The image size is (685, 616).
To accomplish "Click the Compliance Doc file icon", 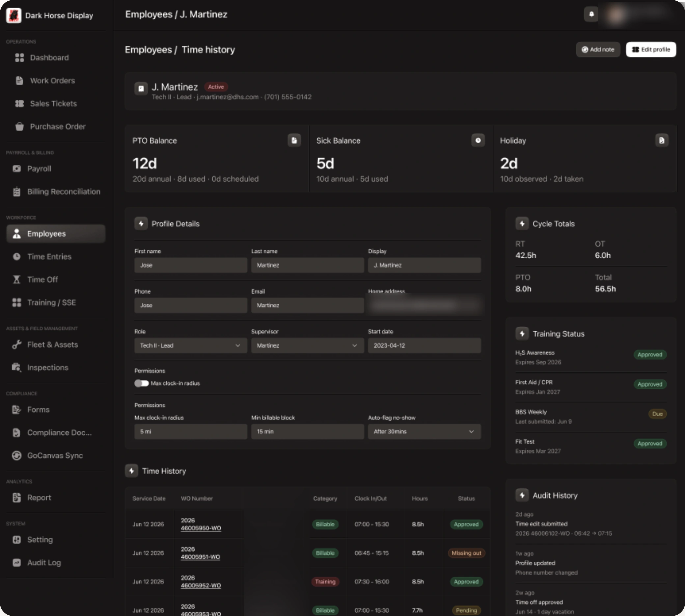I will click(16, 433).
